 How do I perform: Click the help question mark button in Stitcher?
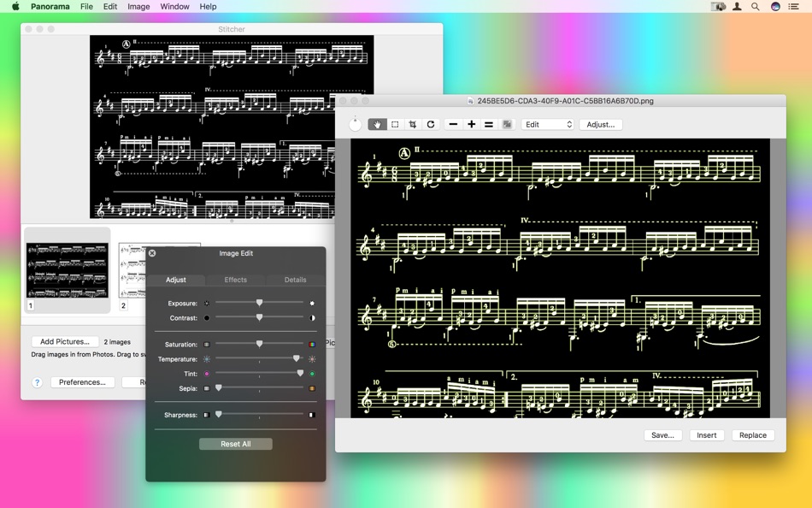37,382
